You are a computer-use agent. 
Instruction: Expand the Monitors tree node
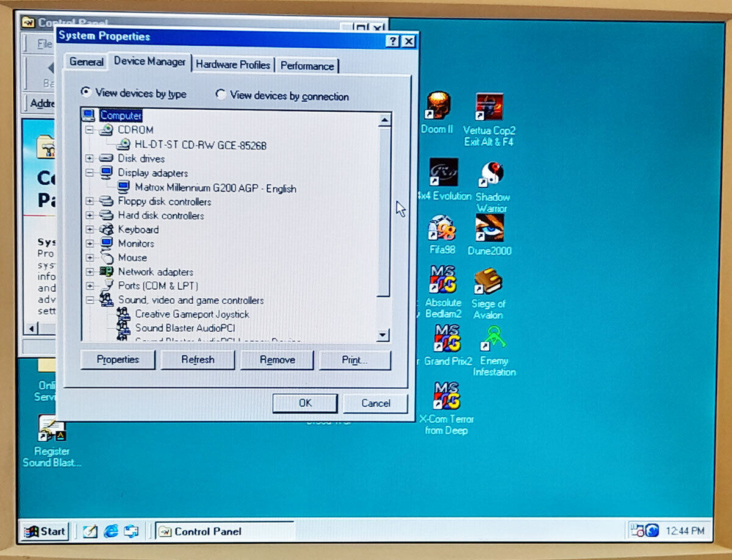(x=90, y=243)
